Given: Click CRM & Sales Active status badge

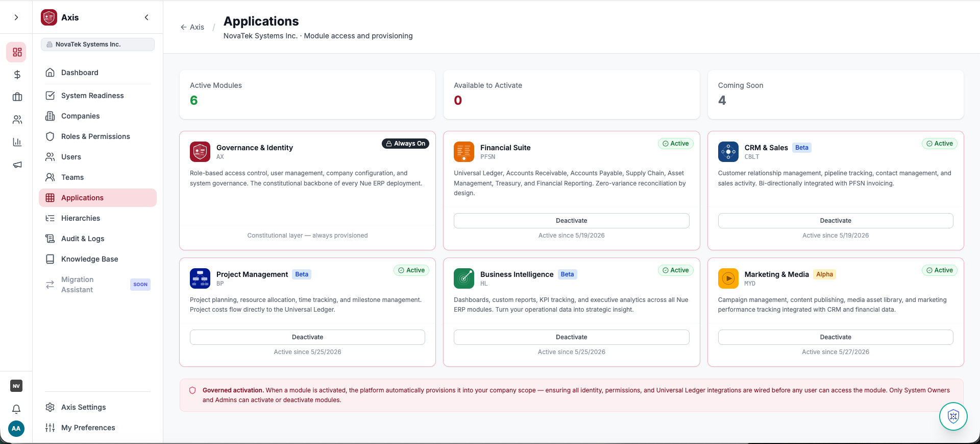Looking at the screenshot, I should (x=940, y=144).
